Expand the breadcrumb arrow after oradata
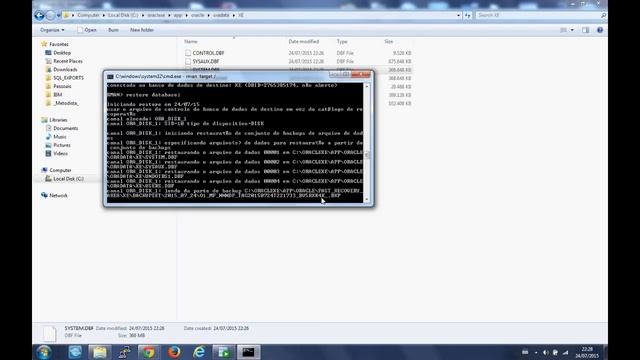The height and width of the screenshot is (360, 640). pyautogui.click(x=234, y=15)
